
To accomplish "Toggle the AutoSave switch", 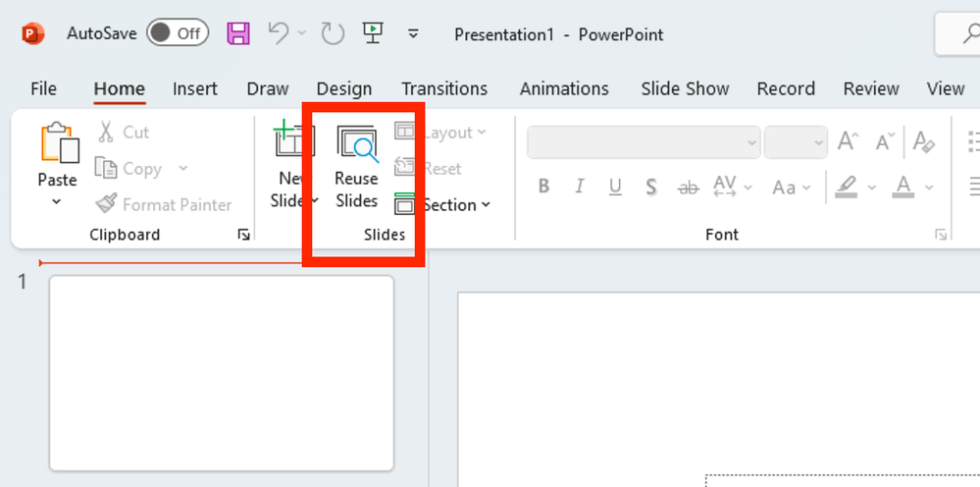I will click(x=178, y=33).
